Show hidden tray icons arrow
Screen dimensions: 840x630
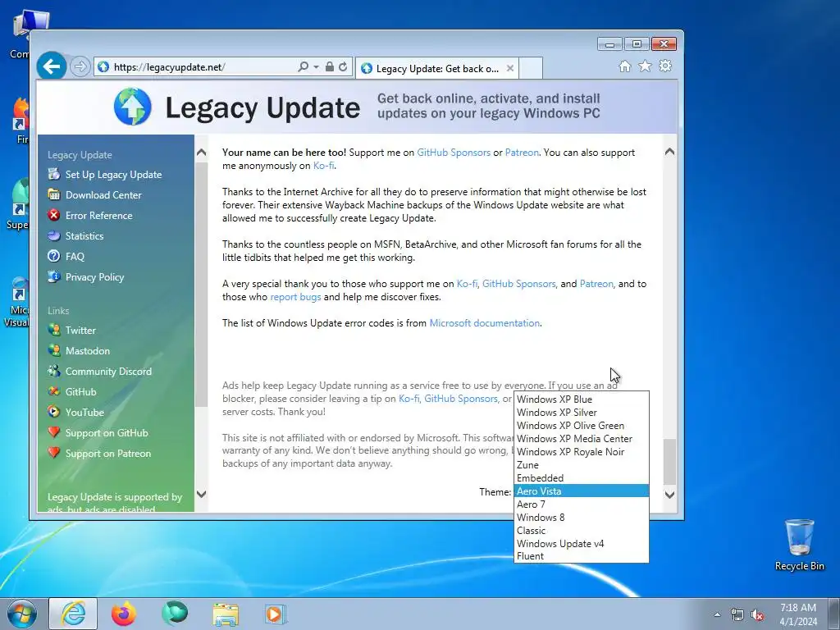pos(717,614)
